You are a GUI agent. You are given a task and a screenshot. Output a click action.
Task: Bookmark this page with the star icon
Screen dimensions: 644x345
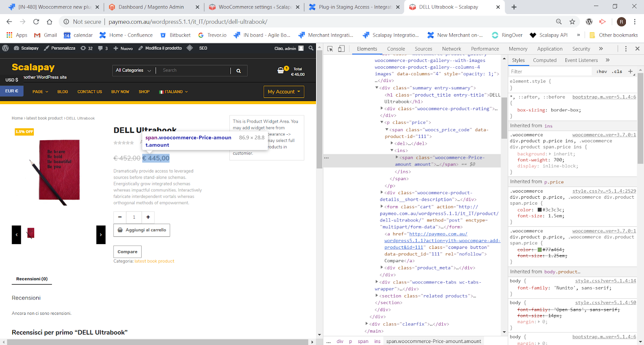point(572,22)
